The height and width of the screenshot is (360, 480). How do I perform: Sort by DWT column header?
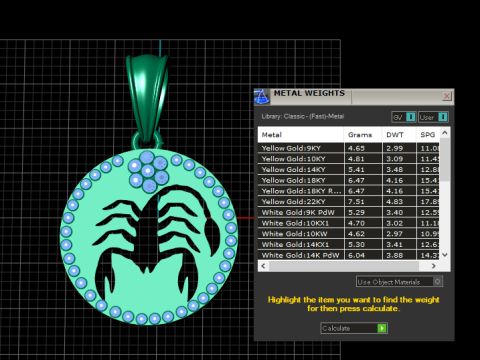(x=399, y=135)
